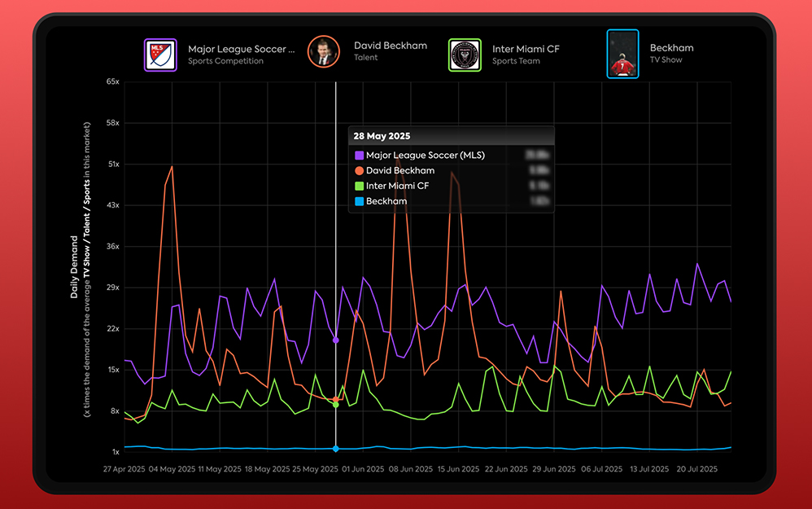The width and height of the screenshot is (812, 509).
Task: Click the purple MLS swatch in the tooltip
Action: click(359, 156)
